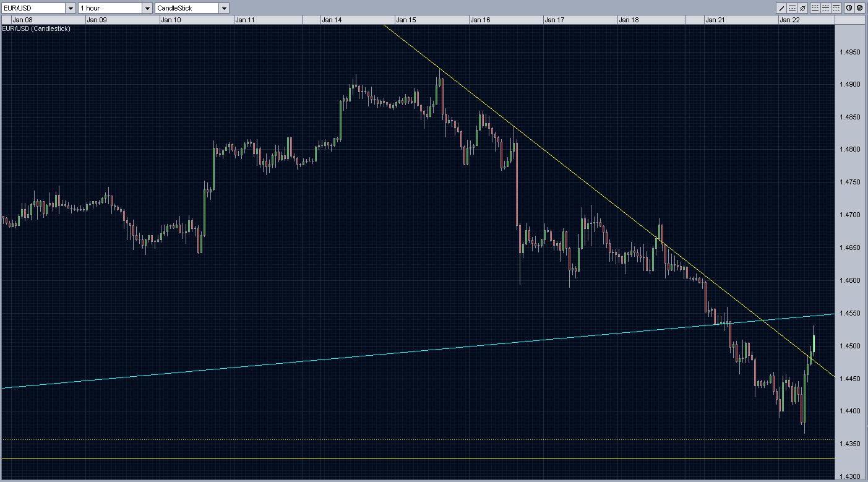Viewport: 868px width, 482px height.
Task: Select the parallel channel lines tool
Action: [792, 8]
